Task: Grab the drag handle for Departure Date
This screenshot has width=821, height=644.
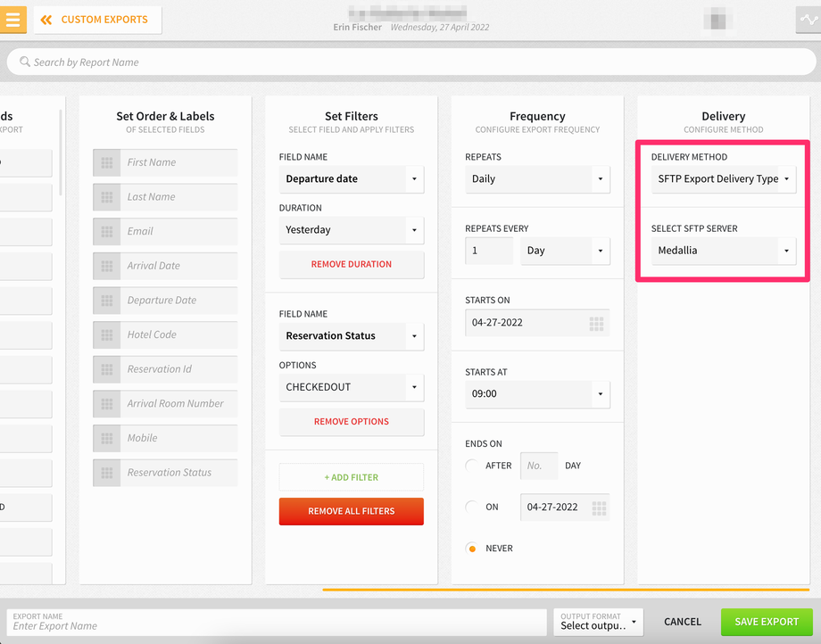Action: coord(107,301)
